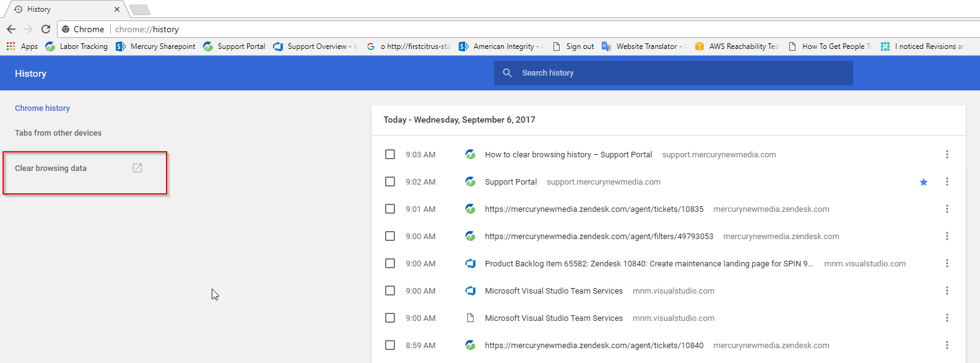Viewport: 980px width, 363px height.
Task: Select Chrome history in the sidebar
Action: point(42,108)
